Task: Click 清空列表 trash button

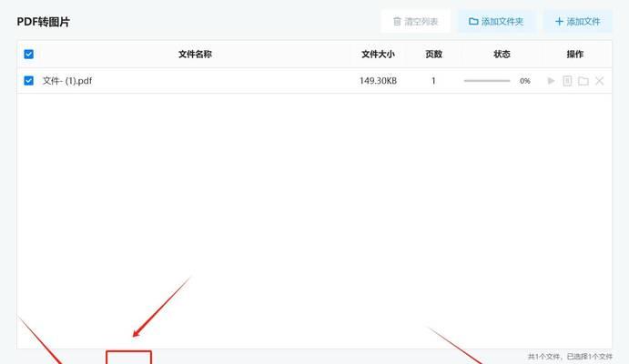Action: pos(416,21)
